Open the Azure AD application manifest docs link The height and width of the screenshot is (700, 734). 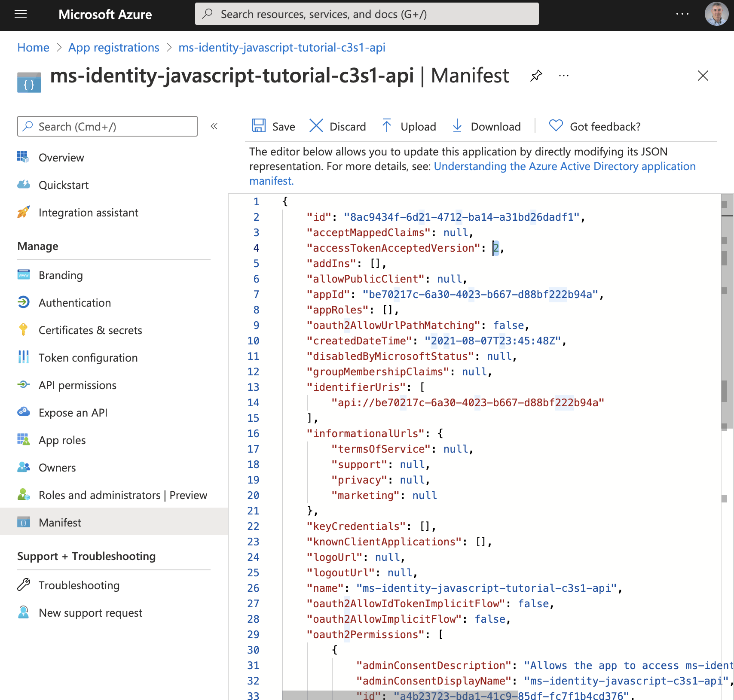[x=564, y=166]
